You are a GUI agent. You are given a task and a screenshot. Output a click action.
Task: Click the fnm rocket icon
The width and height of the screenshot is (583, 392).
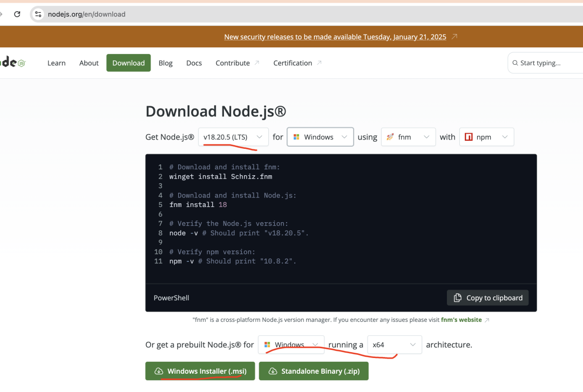[x=390, y=137]
